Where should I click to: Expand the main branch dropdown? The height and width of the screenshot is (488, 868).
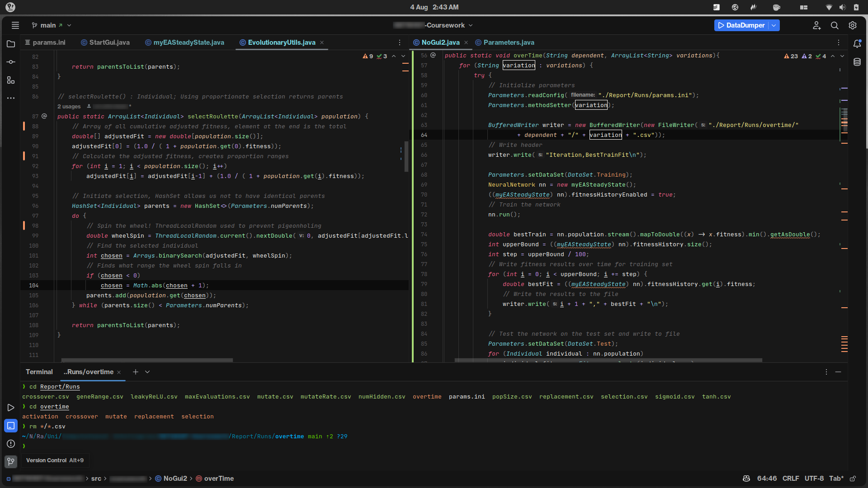pyautogui.click(x=69, y=25)
